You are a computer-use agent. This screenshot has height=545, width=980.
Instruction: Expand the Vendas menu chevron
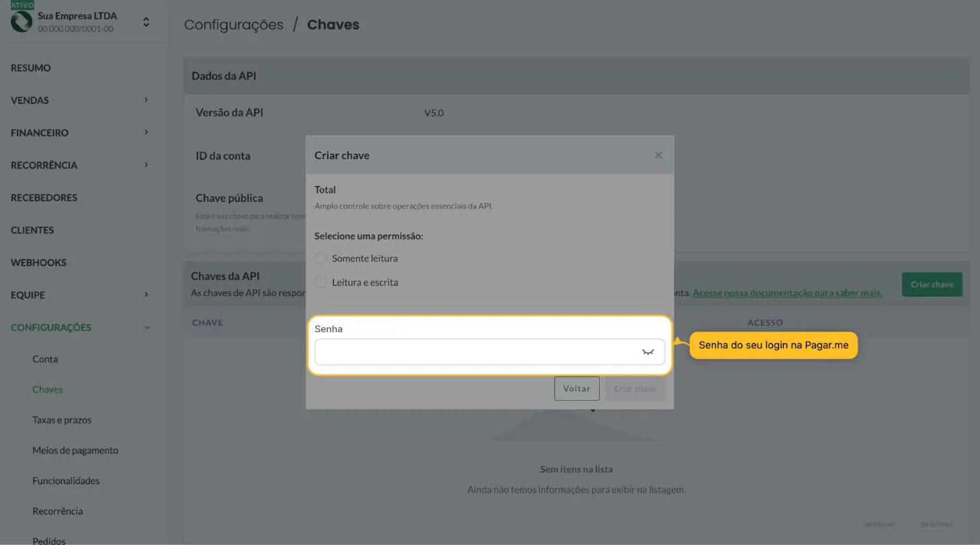coord(146,100)
